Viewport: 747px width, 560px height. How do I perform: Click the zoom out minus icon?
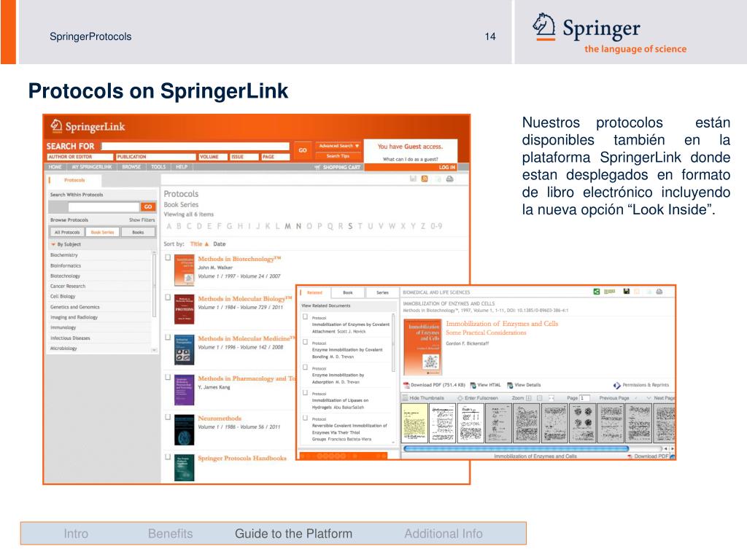coord(540,397)
